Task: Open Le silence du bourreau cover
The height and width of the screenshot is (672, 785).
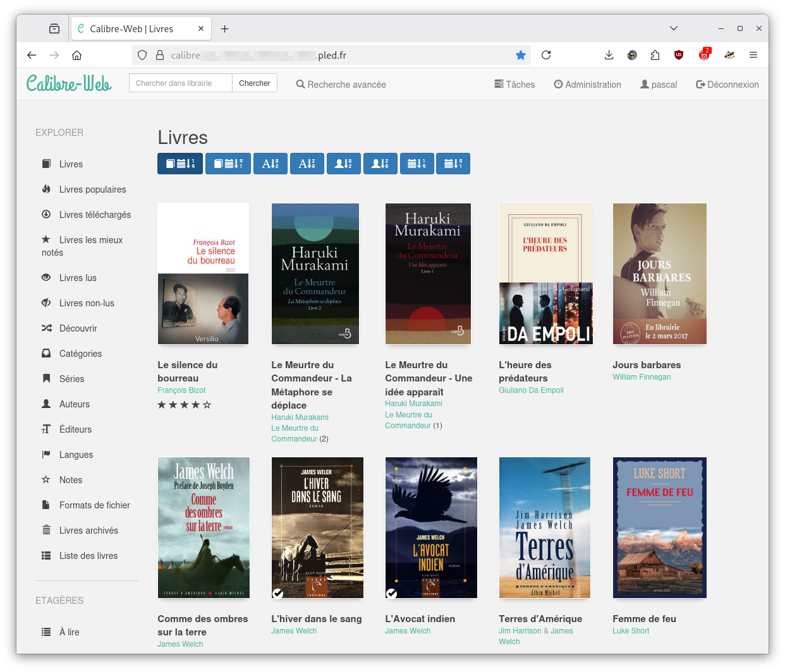Action: (203, 273)
